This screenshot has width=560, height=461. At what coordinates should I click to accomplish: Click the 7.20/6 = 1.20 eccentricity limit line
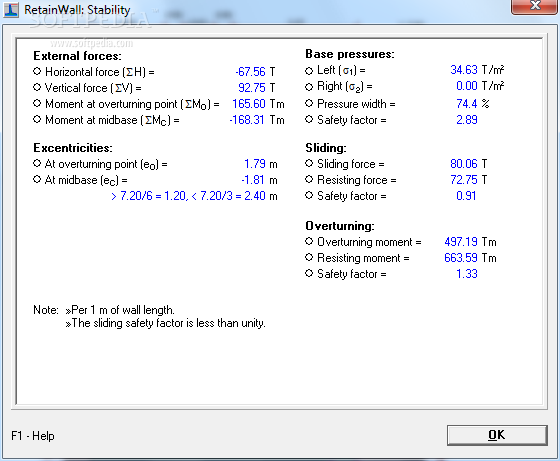(x=194, y=196)
